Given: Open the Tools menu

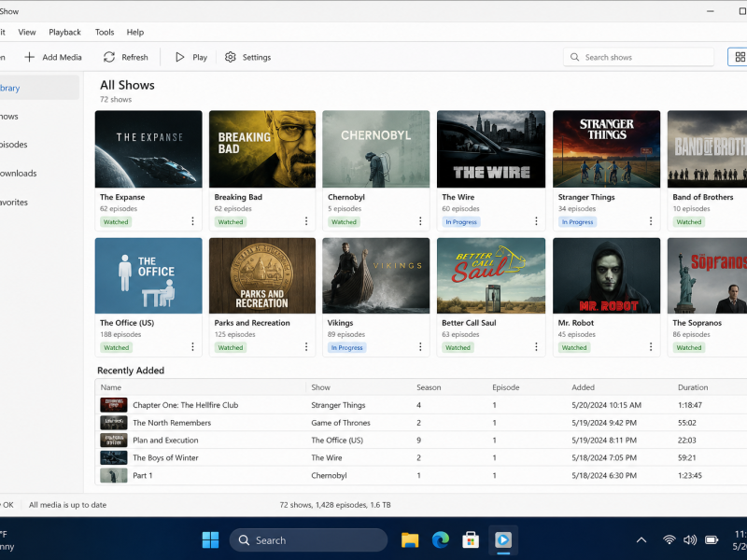Looking at the screenshot, I should (x=105, y=32).
